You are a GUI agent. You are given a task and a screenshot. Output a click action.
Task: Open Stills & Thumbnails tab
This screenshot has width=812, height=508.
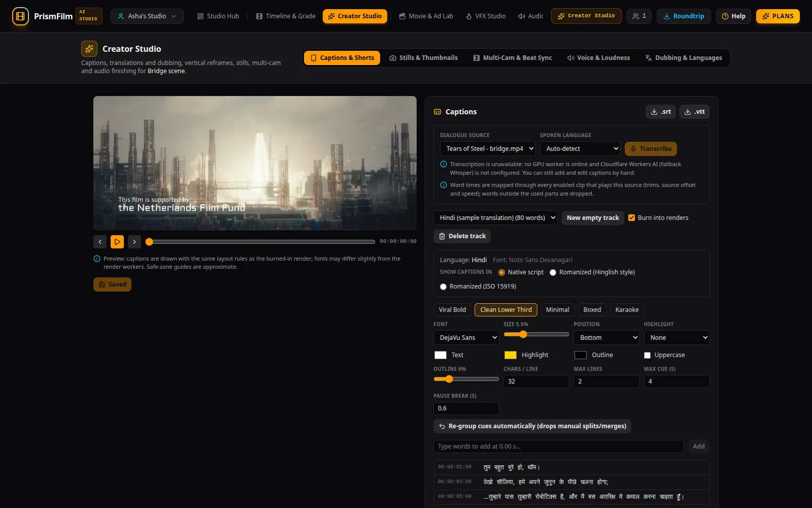coord(423,58)
